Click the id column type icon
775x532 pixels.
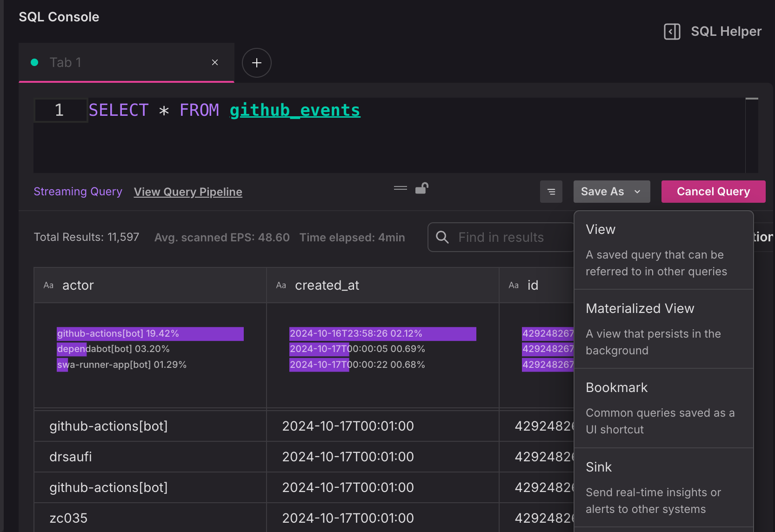[x=514, y=286]
